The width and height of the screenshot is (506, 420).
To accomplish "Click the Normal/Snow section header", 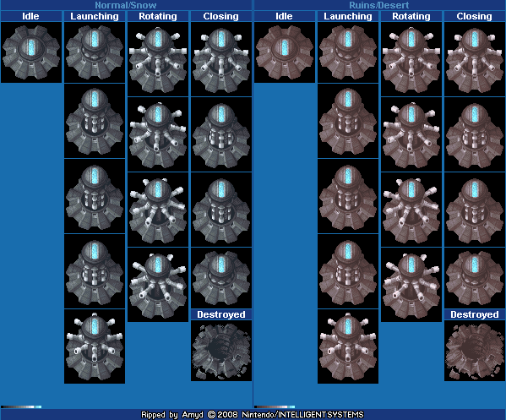I will 126,5.
